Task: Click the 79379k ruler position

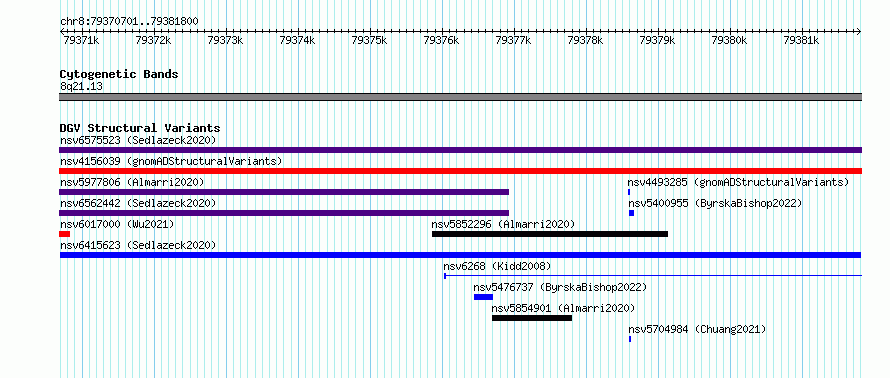Action: 657,40
